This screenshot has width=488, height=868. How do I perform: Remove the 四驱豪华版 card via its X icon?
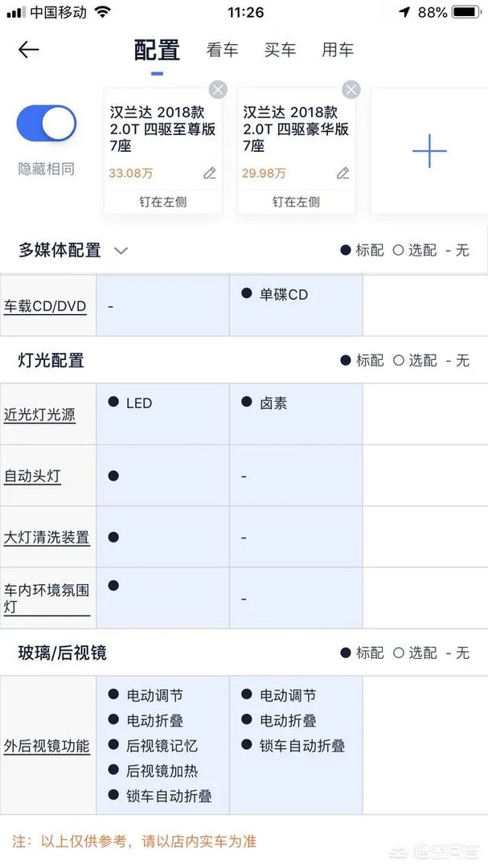(351, 89)
